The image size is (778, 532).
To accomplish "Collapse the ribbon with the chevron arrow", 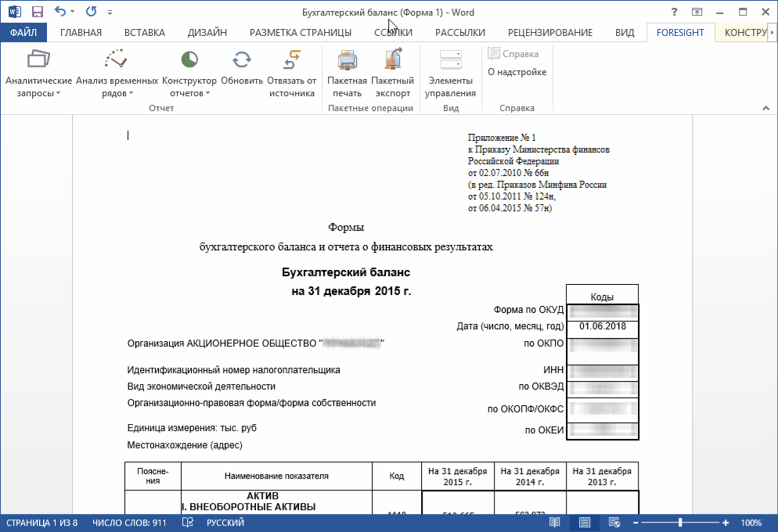I will point(765,108).
